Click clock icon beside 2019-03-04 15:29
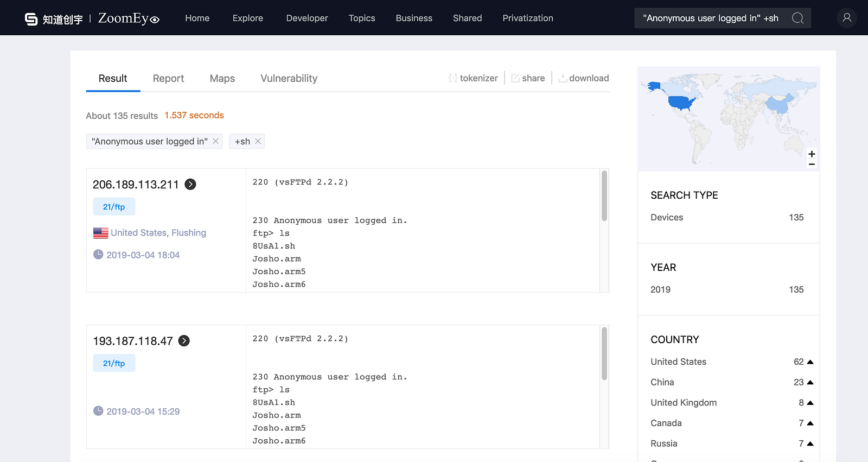The image size is (868, 462). [x=98, y=410]
